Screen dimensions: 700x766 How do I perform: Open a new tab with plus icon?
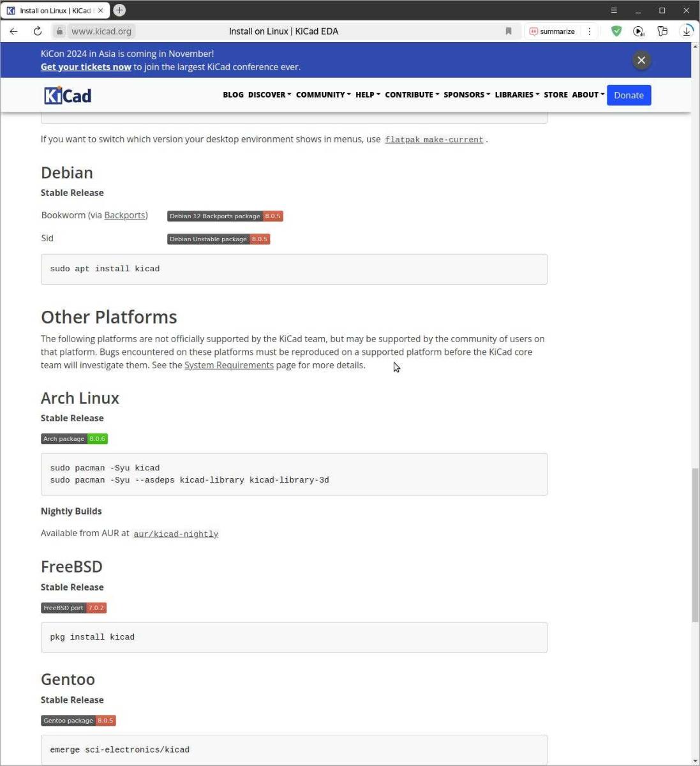point(119,10)
